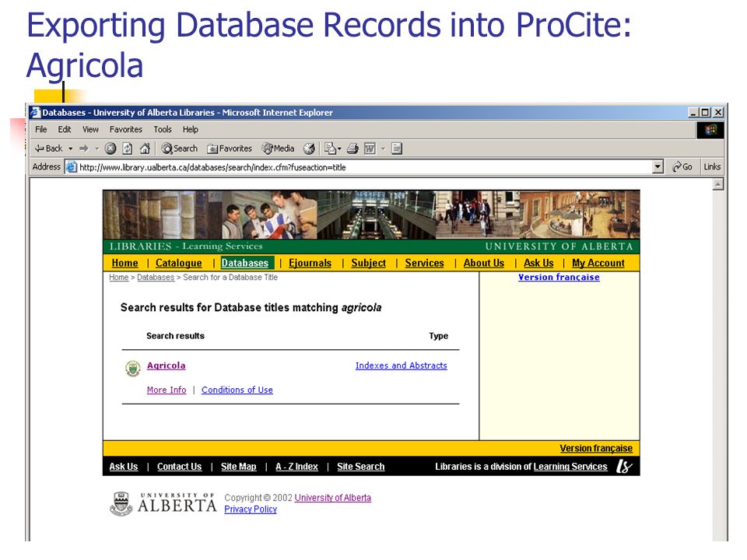747x560 pixels.
Task: Open the History icon in toolbar
Action: click(x=309, y=149)
